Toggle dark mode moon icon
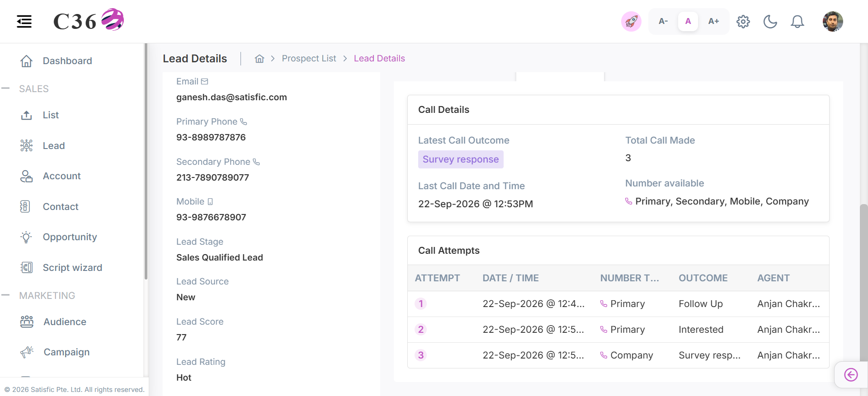 click(x=770, y=21)
